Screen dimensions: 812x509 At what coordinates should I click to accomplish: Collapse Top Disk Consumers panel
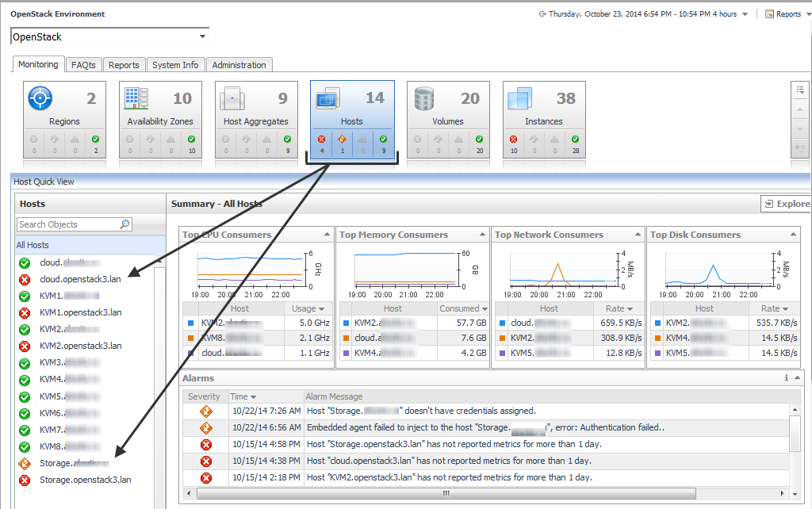[793, 235]
